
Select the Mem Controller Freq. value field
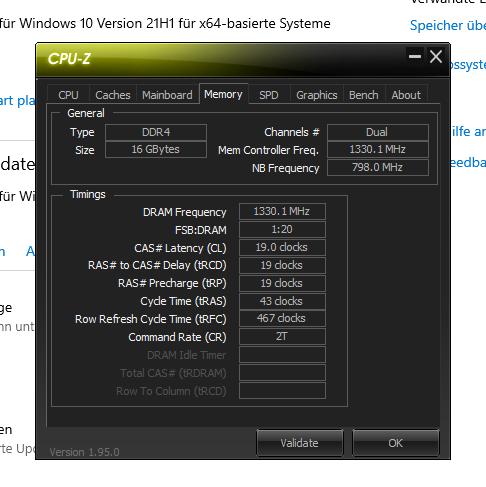coord(378,149)
